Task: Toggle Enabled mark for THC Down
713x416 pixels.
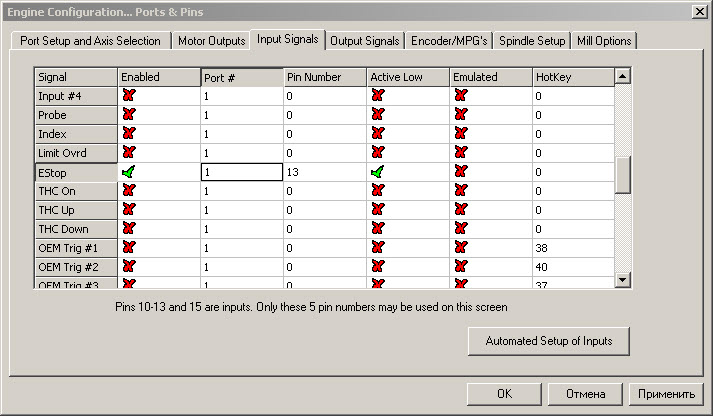Action: tap(129, 229)
